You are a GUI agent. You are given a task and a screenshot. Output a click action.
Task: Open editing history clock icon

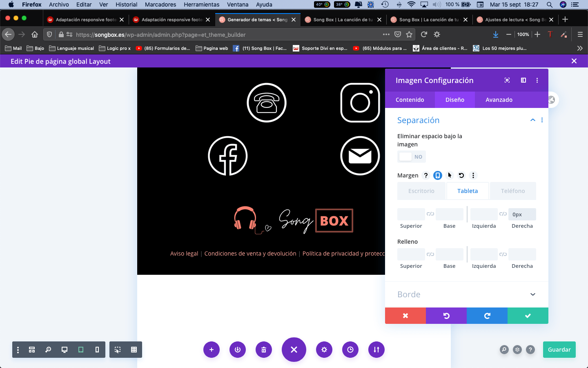[350, 350]
